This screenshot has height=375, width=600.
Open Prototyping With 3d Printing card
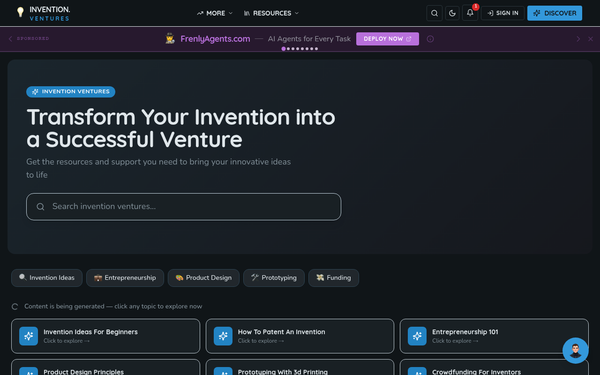click(x=300, y=367)
